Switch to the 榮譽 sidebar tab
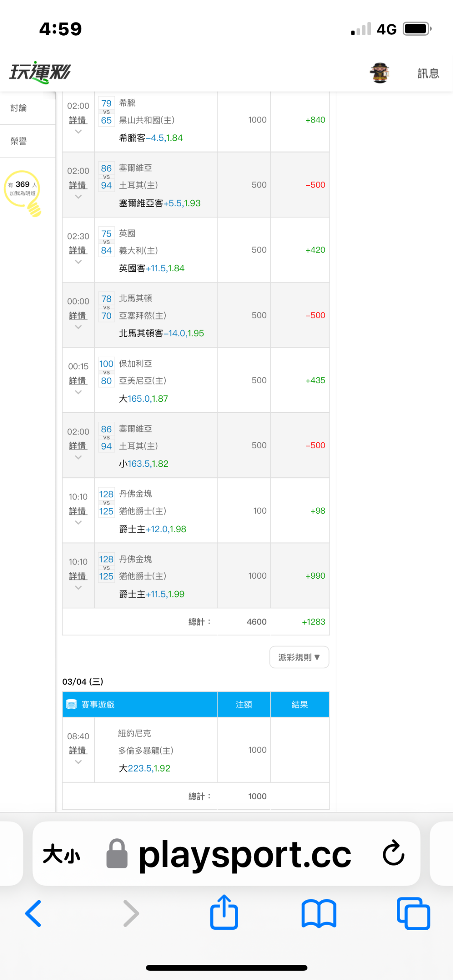 coord(19,141)
